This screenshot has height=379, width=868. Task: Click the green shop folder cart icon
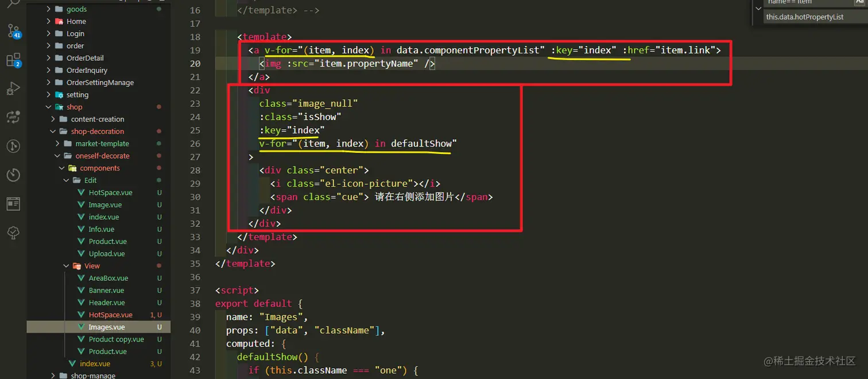pyautogui.click(x=59, y=107)
